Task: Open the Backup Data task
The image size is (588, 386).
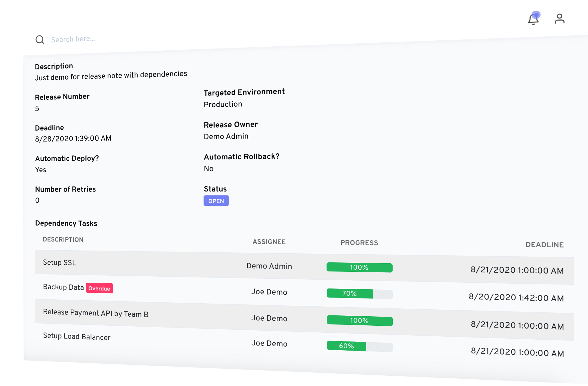Action: pos(63,287)
